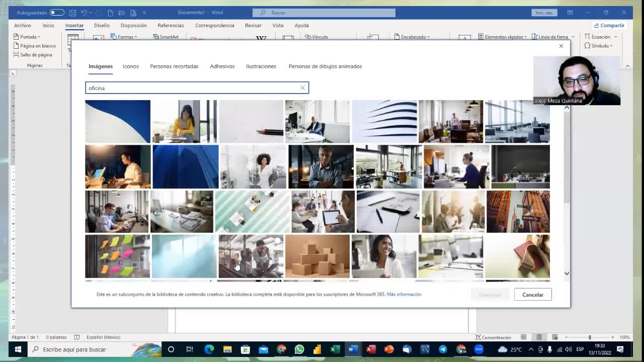Image resolution: width=644 pixels, height=362 pixels.
Task: Switch to Web Layout view icon
Action: point(554,337)
